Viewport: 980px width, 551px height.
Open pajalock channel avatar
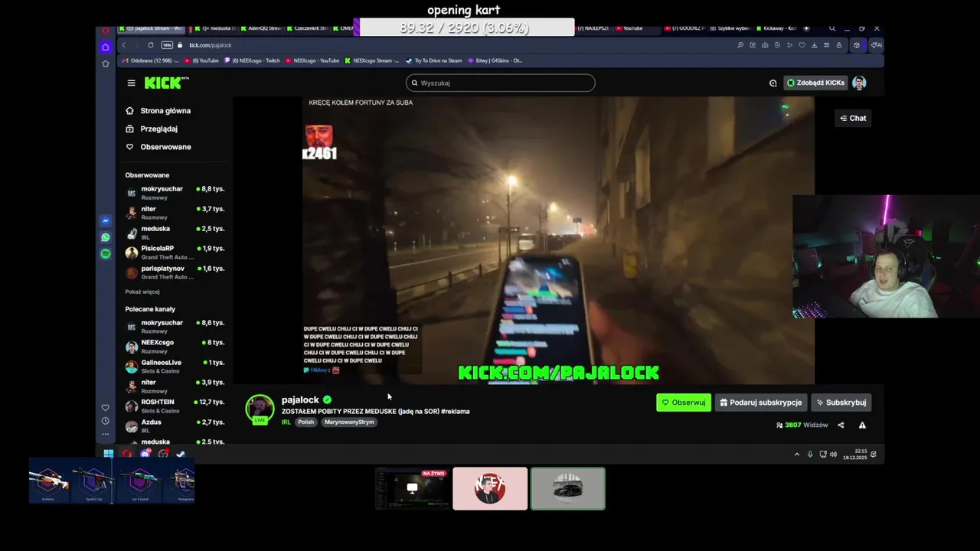(x=260, y=409)
